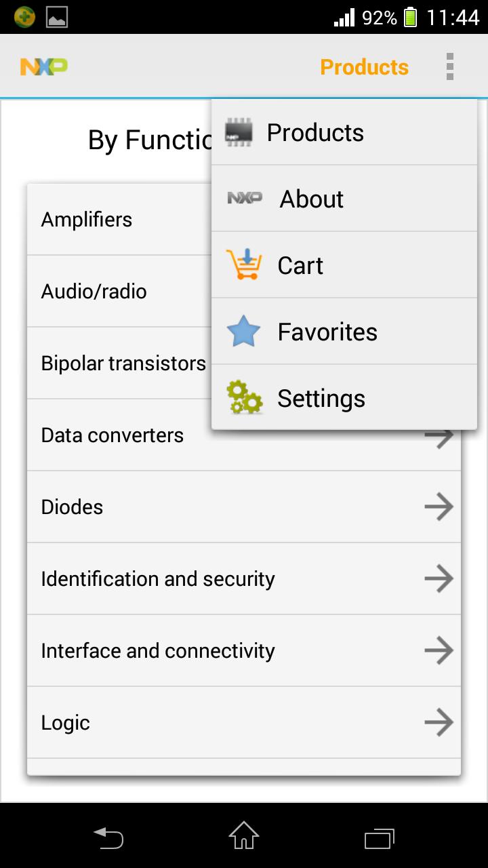Image resolution: width=488 pixels, height=868 pixels.
Task: Open the three-dot overflow menu
Action: 449,67
